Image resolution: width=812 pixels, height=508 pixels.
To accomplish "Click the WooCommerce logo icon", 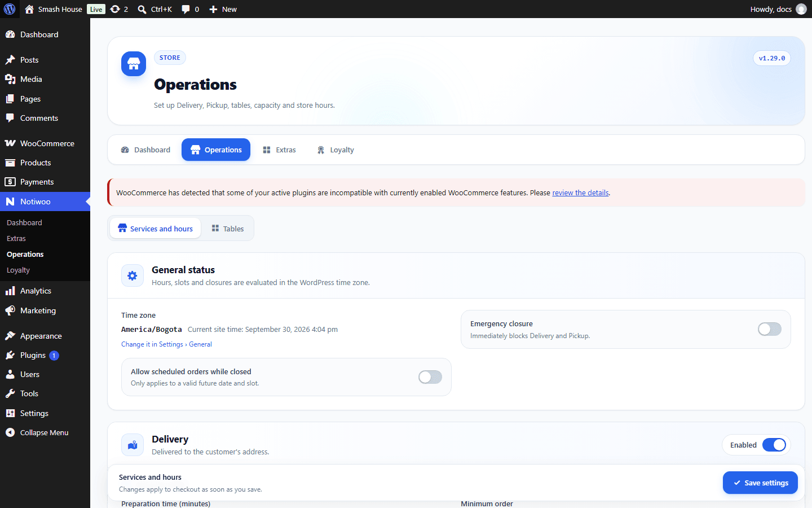I will (x=10, y=143).
